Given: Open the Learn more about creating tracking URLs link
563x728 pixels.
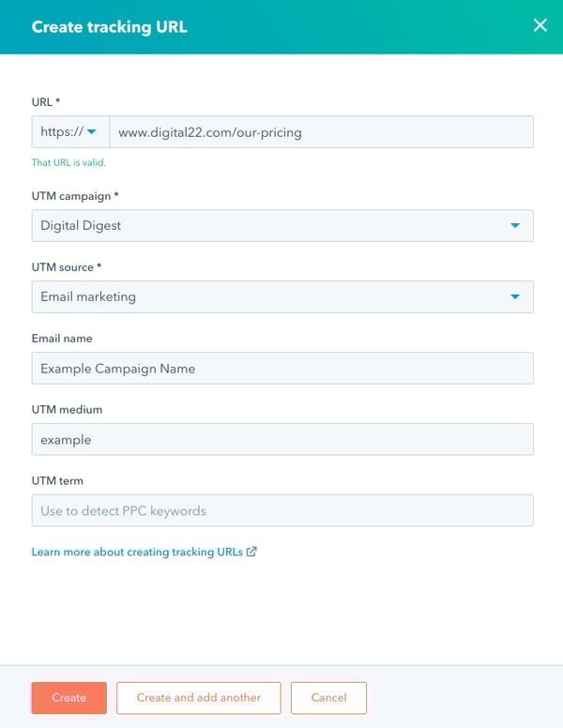Looking at the screenshot, I should [138, 552].
